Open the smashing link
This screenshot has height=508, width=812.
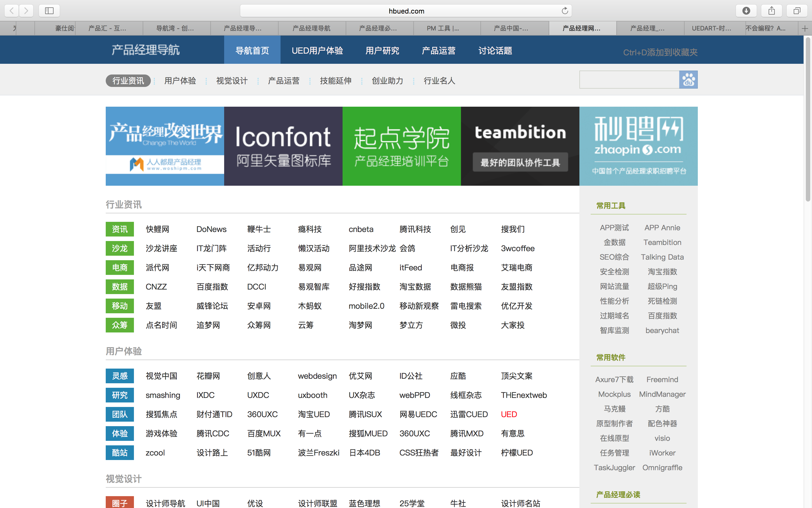tap(163, 395)
